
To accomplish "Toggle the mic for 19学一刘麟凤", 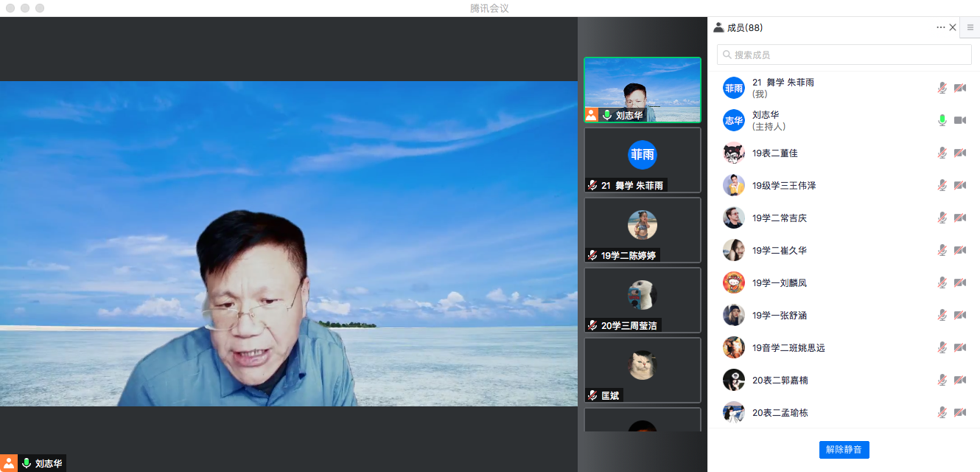I will 942,282.
